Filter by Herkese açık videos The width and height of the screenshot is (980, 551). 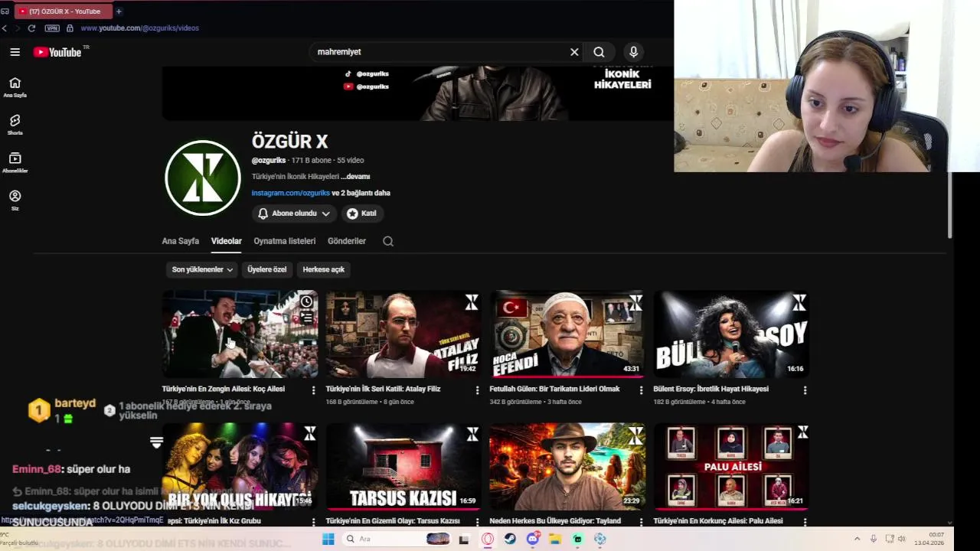[x=323, y=269]
